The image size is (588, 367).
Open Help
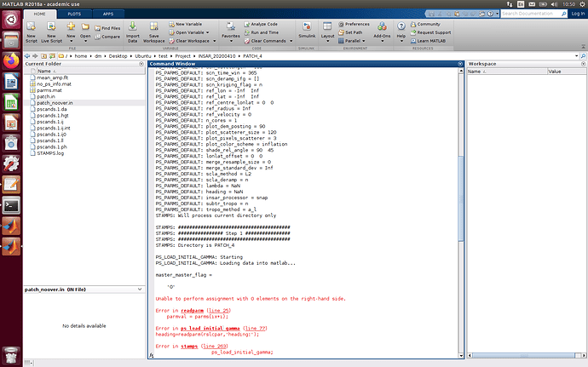pyautogui.click(x=401, y=32)
